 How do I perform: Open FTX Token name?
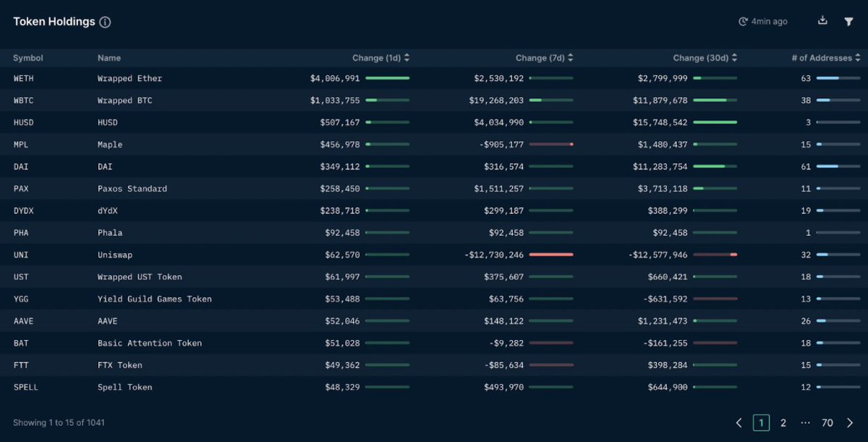click(x=120, y=365)
